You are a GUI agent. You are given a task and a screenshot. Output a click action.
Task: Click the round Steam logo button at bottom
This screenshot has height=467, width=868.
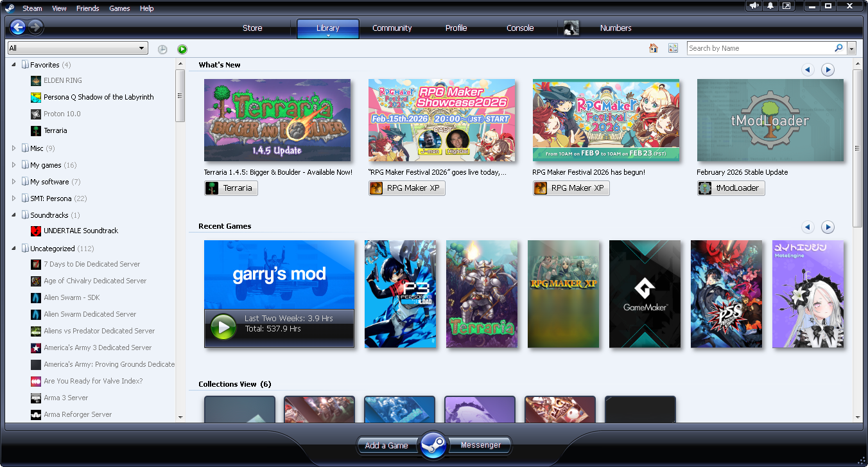[x=433, y=445]
